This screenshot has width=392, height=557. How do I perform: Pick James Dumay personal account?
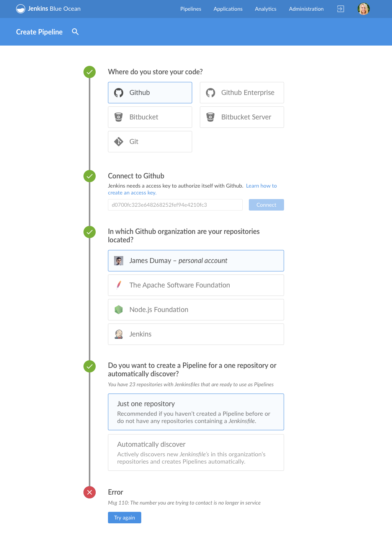pos(196,261)
